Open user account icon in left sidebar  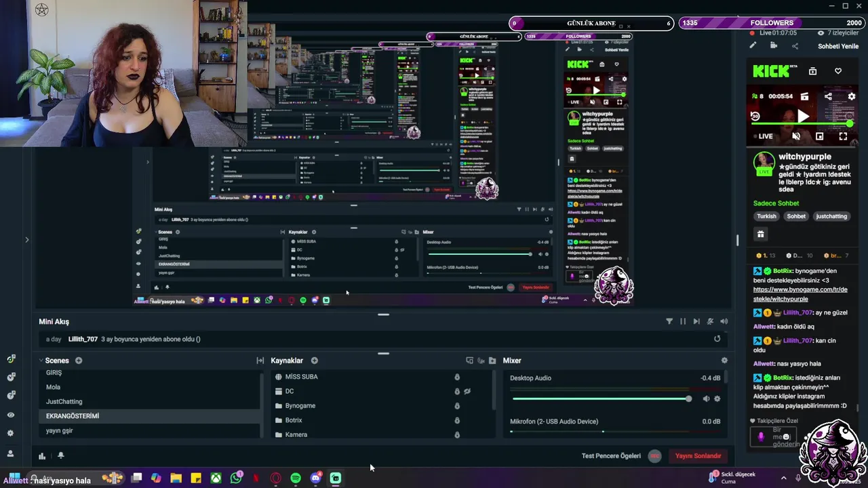(x=10, y=453)
